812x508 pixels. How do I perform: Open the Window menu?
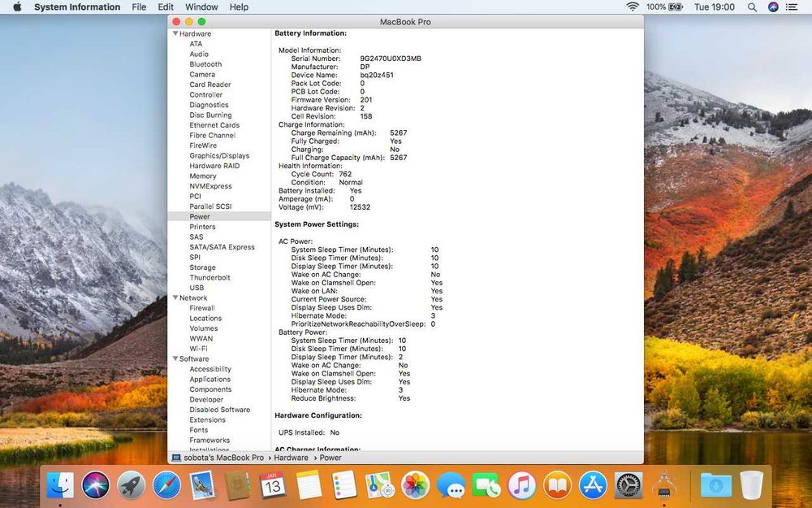click(x=201, y=7)
